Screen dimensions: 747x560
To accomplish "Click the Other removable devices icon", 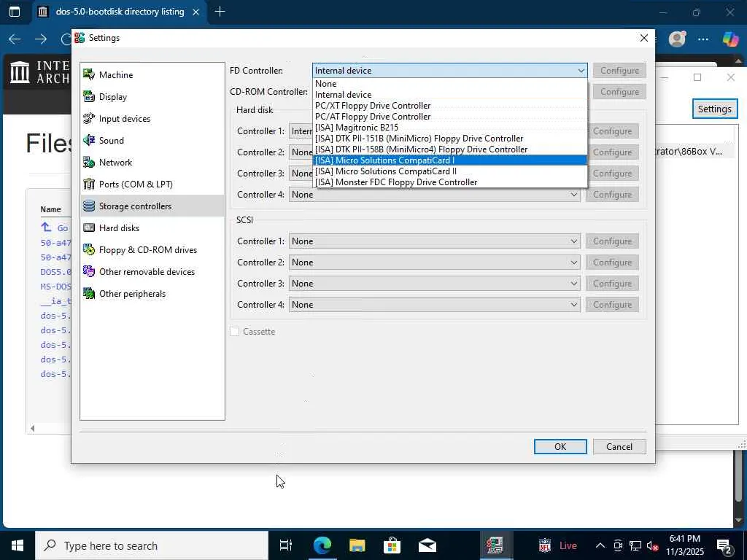I will click(89, 271).
